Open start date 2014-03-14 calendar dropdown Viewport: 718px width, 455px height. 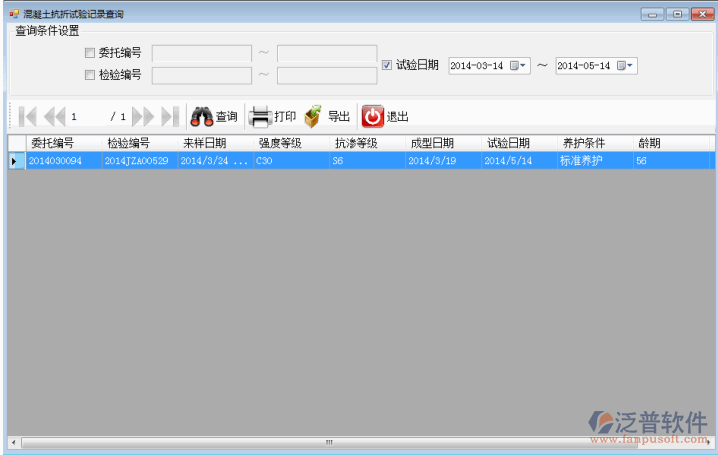tap(518, 66)
